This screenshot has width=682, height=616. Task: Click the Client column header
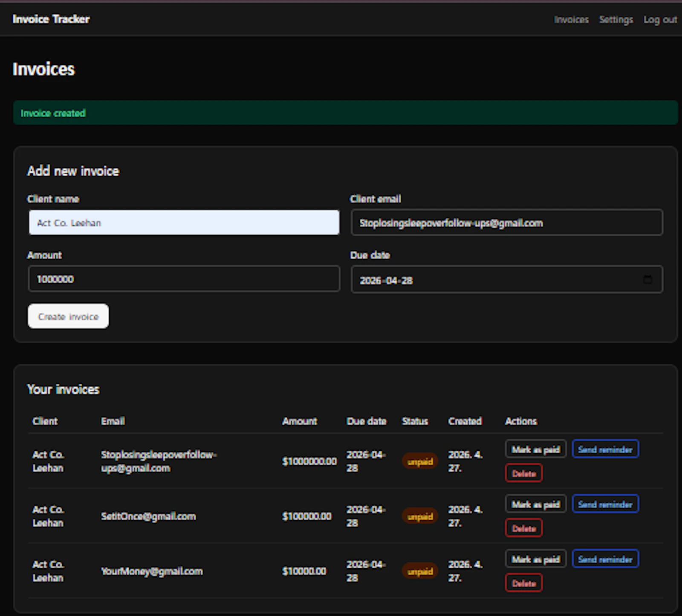pyautogui.click(x=45, y=421)
